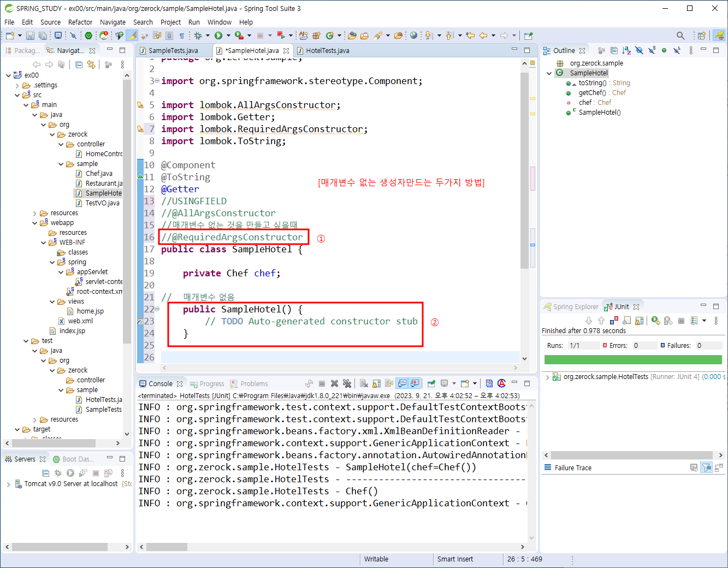Expand the resources folder under main
728x568 pixels.
(34, 213)
